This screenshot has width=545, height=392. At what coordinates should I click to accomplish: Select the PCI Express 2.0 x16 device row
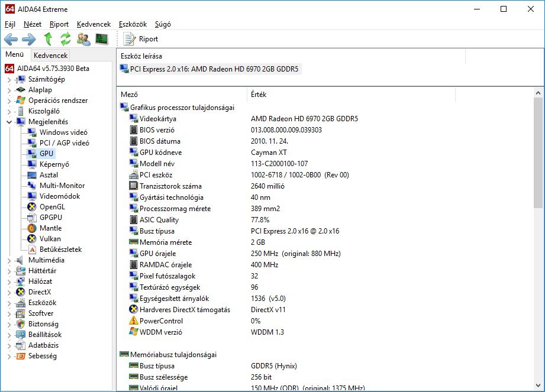click(209, 69)
